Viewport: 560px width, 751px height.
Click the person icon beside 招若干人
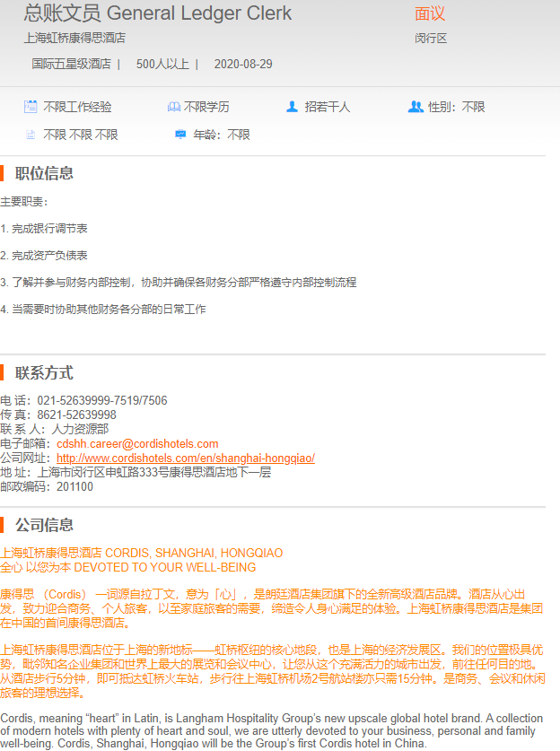click(x=292, y=107)
